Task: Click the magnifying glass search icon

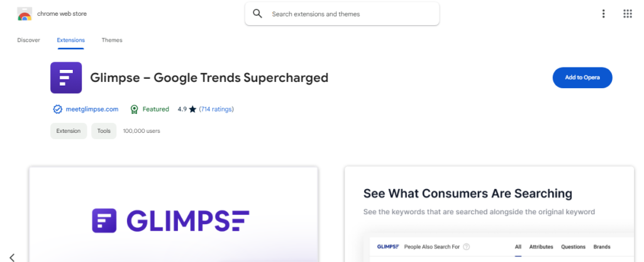Action: tap(257, 14)
